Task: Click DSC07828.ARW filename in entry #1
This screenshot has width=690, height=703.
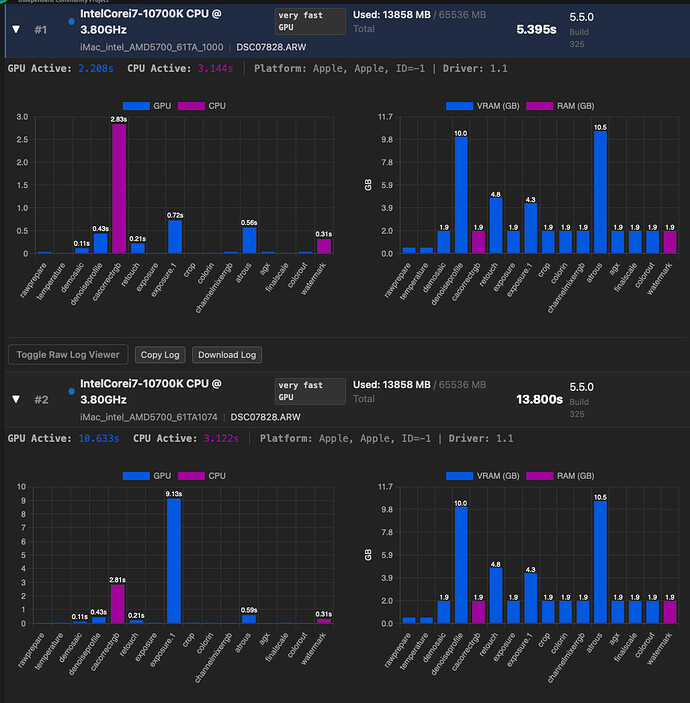Action: tap(271, 47)
